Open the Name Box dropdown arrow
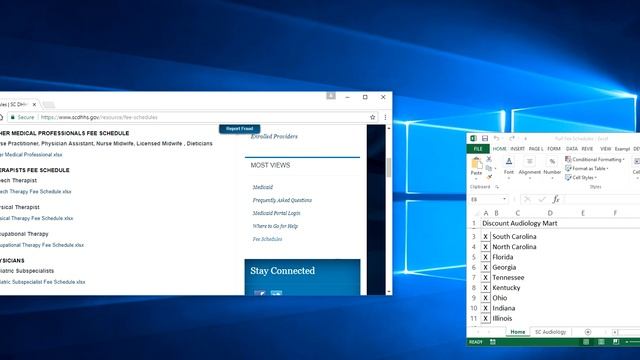This screenshot has width=640, height=360. [x=504, y=199]
